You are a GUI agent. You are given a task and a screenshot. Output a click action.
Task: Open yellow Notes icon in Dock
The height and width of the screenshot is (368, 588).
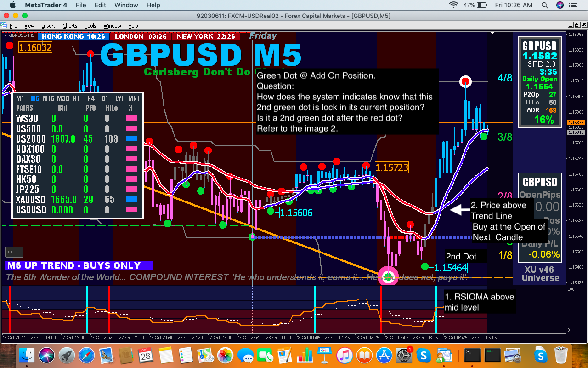point(166,355)
